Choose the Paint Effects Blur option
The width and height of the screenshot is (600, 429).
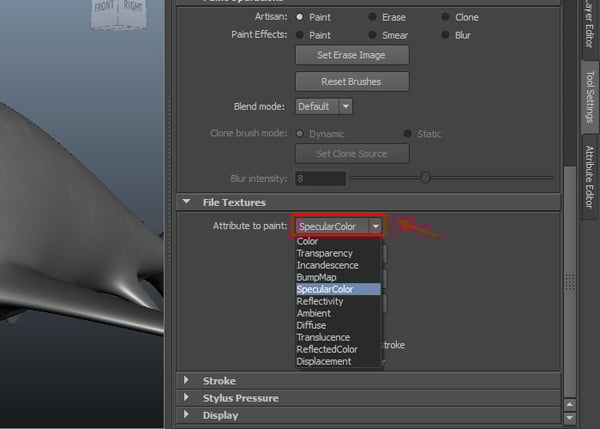pos(445,34)
